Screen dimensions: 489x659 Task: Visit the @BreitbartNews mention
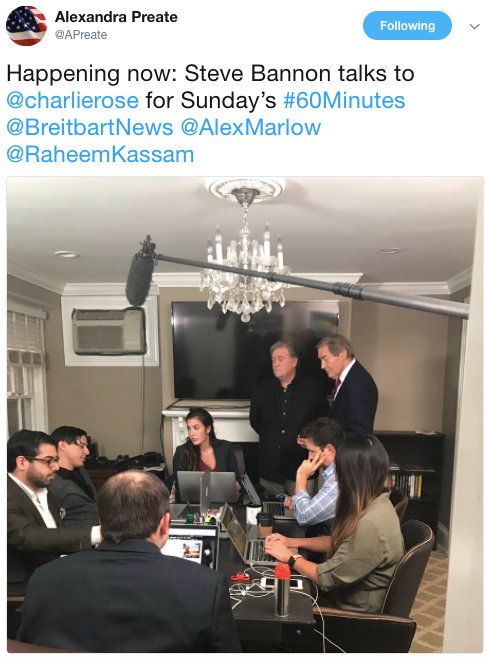coord(89,127)
